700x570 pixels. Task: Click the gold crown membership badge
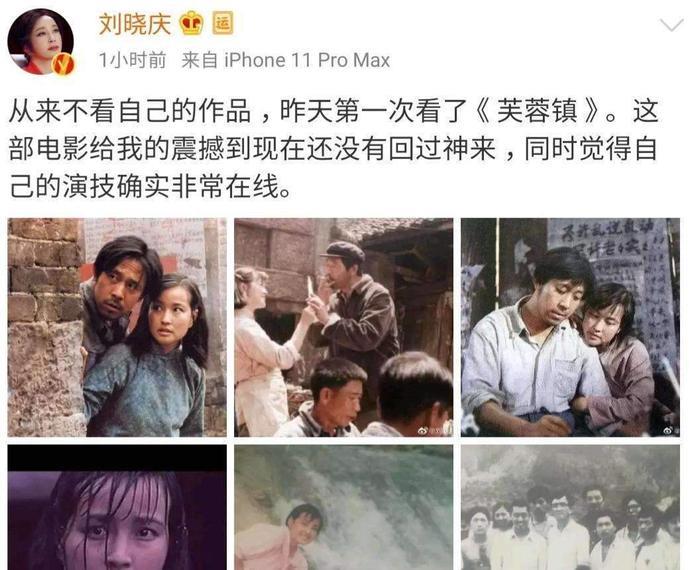tap(191, 23)
